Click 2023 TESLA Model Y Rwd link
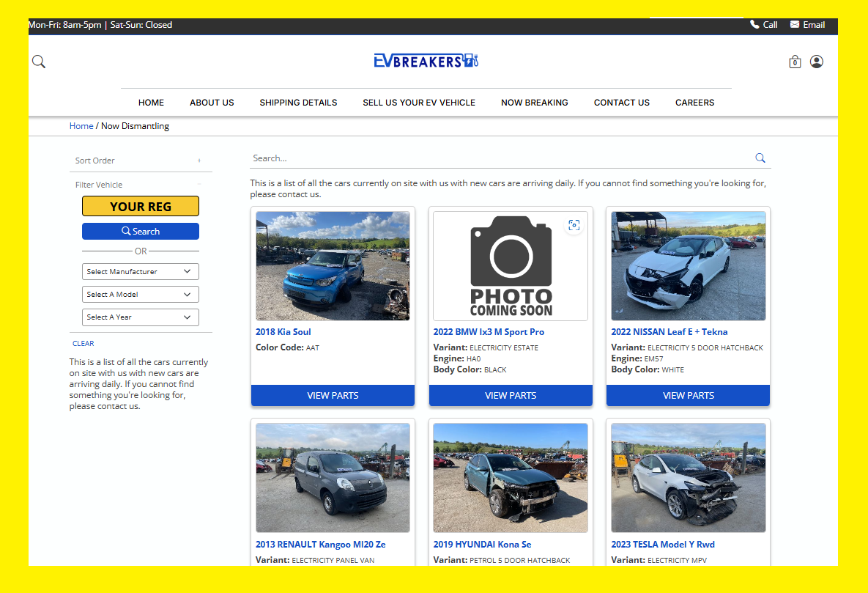 pyautogui.click(x=663, y=545)
